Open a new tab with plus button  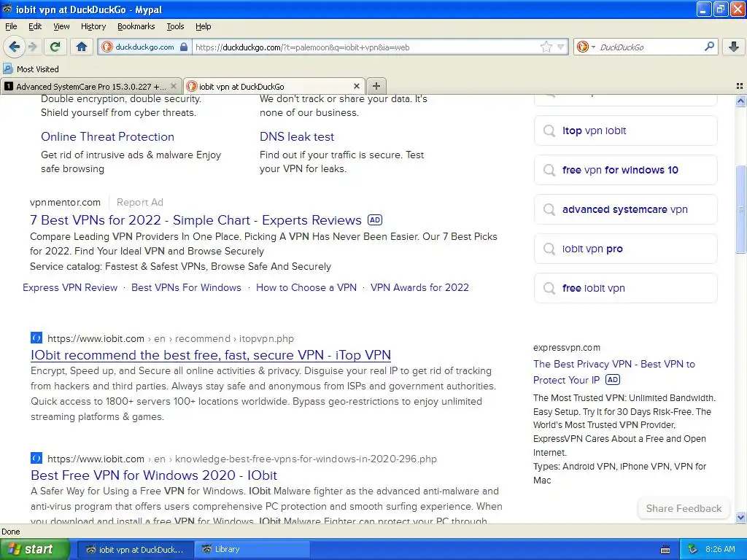coord(376,86)
